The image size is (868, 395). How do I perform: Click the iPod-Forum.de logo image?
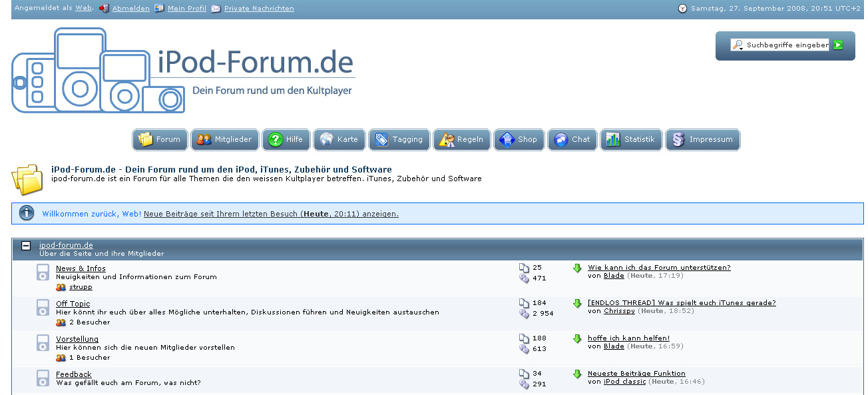coord(184,70)
